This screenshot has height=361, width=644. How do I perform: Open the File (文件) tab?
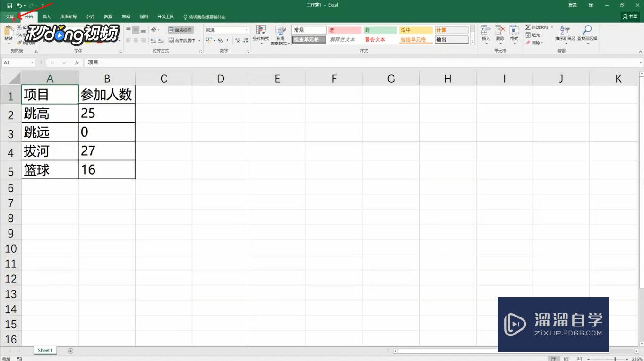pos(10,17)
